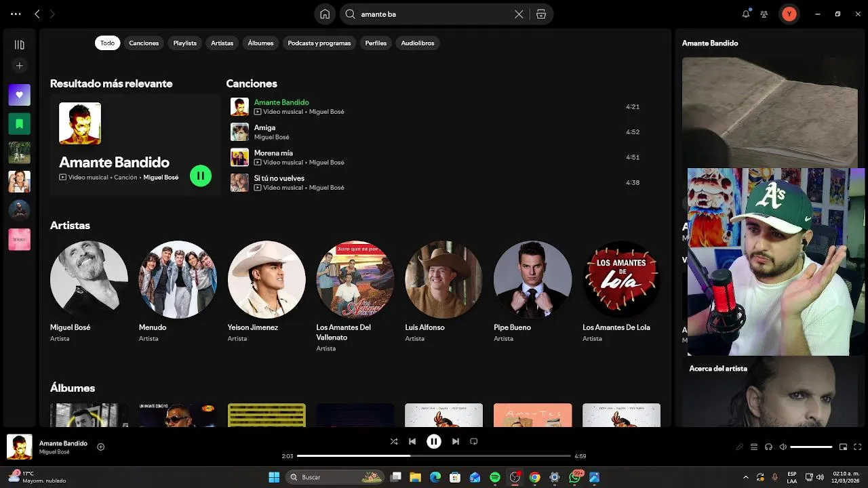Seek on the song progress bar

[x=434, y=456]
